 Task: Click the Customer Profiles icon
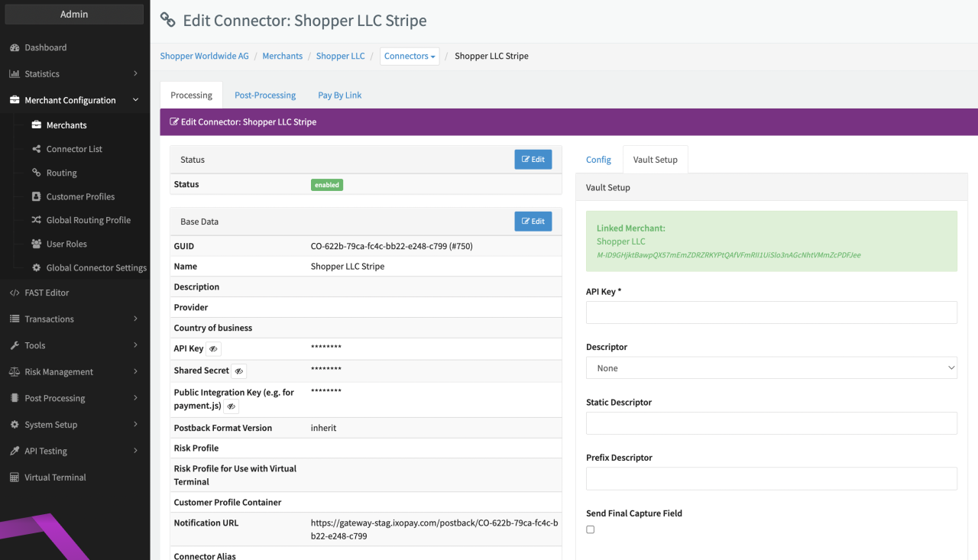(36, 196)
